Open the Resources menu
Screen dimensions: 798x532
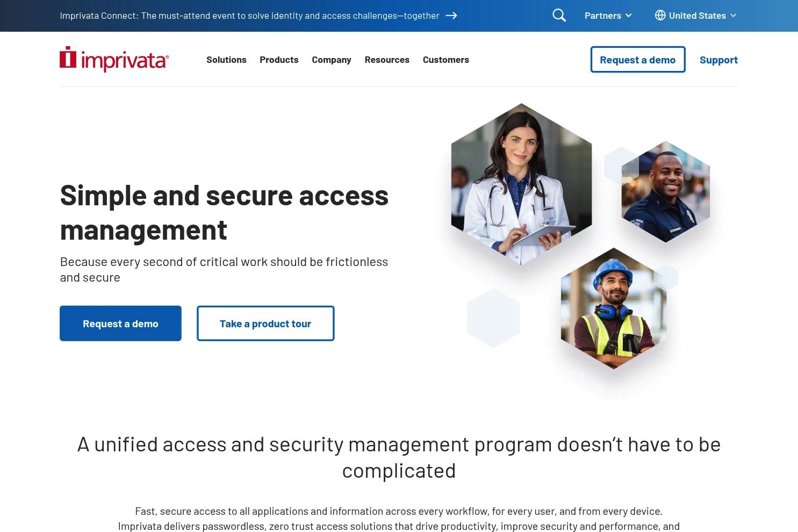[x=387, y=60]
